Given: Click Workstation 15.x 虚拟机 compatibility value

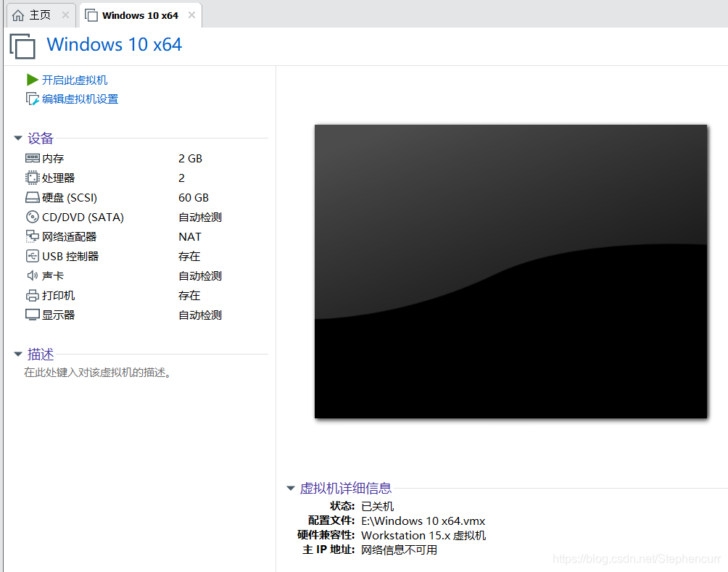Looking at the screenshot, I should pyautogui.click(x=423, y=535).
